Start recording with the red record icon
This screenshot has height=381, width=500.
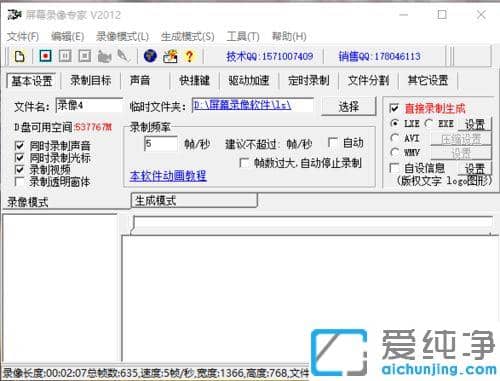(45, 56)
